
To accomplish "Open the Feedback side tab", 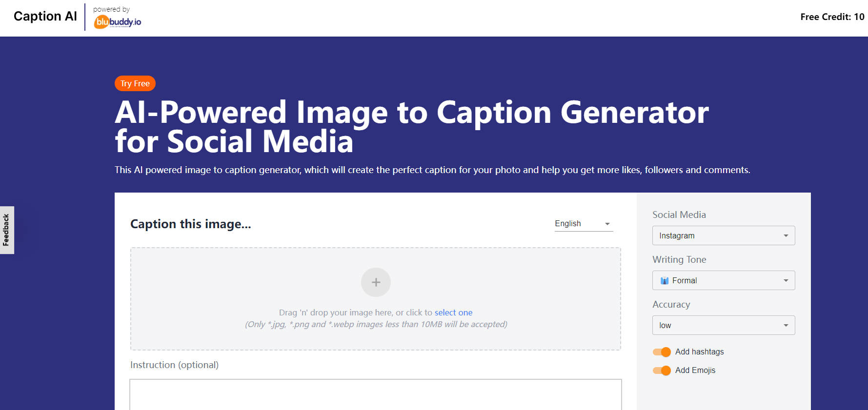I will pyautogui.click(x=6, y=230).
